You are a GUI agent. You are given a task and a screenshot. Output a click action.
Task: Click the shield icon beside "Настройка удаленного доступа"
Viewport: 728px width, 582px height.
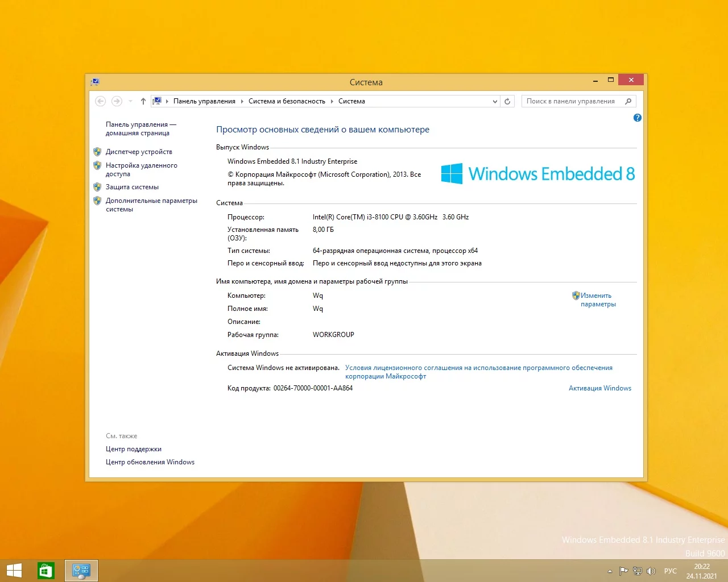pyautogui.click(x=97, y=165)
